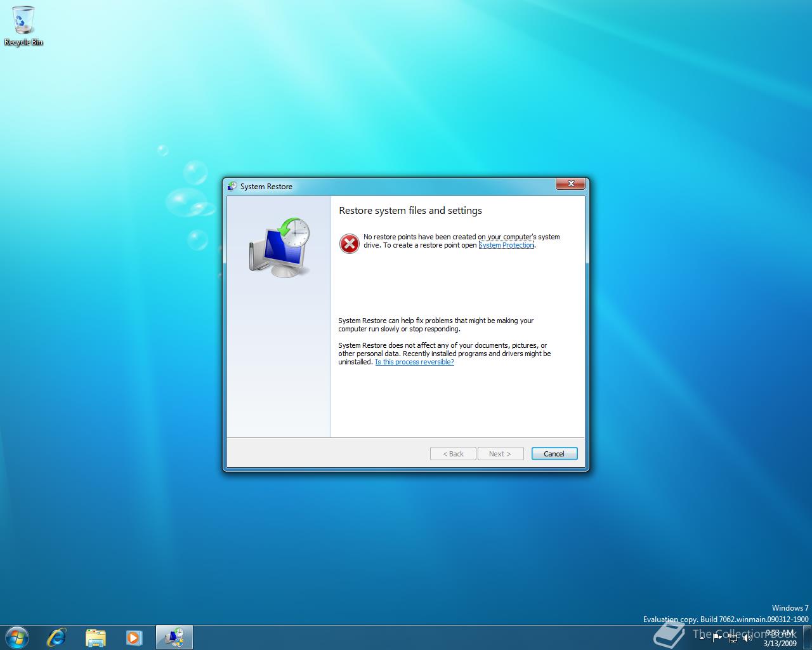Launch Internet Explorer from the taskbar
This screenshot has height=650, width=812.
56,637
